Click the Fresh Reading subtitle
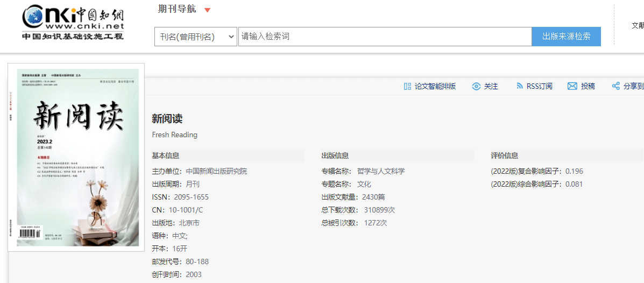The width and height of the screenshot is (644, 283). click(x=174, y=135)
